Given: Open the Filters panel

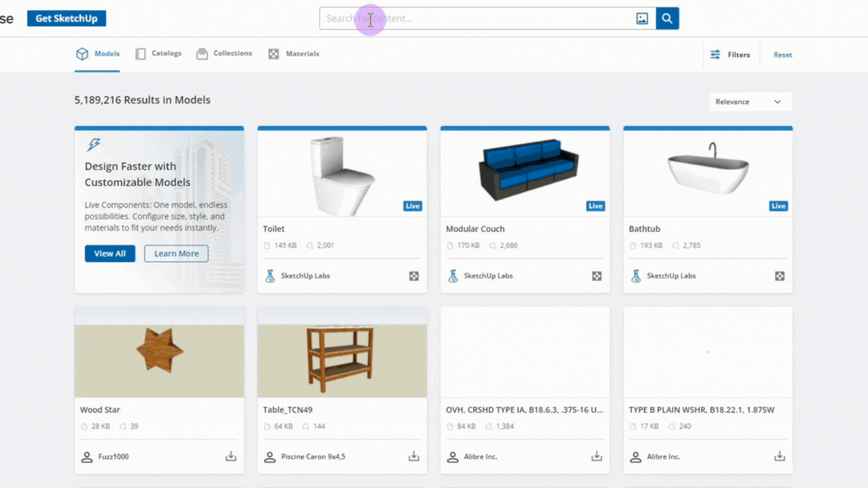Looking at the screenshot, I should tap(730, 55).
